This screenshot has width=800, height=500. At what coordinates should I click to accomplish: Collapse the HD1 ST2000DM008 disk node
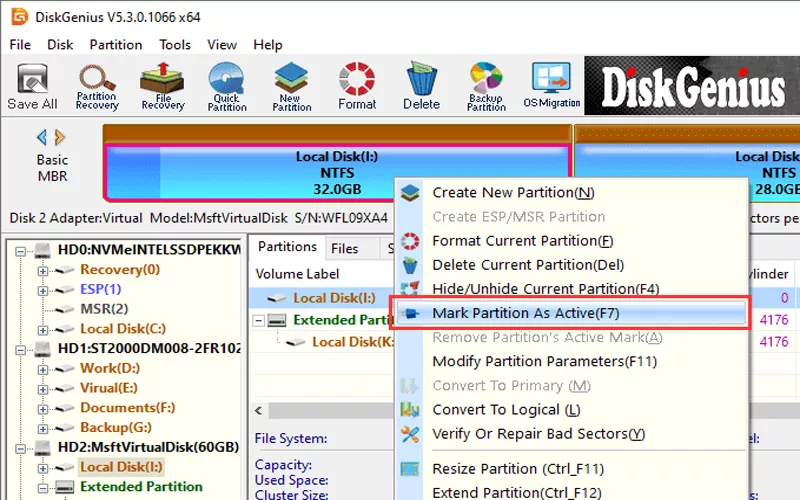[x=20, y=350]
